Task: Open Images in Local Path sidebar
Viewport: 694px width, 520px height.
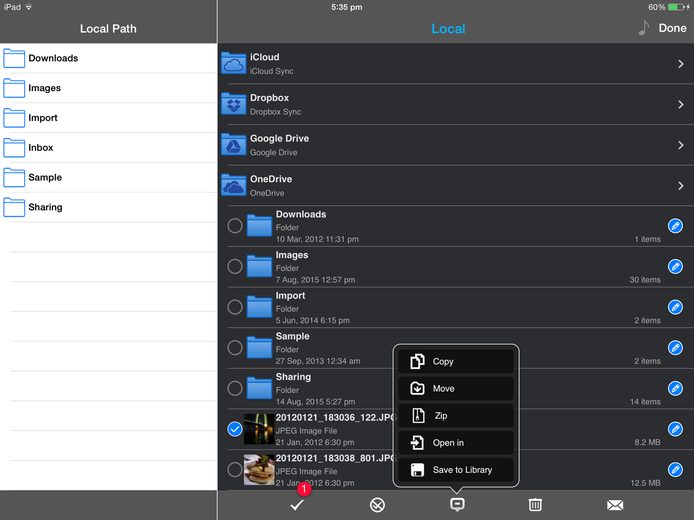Action: point(108,88)
